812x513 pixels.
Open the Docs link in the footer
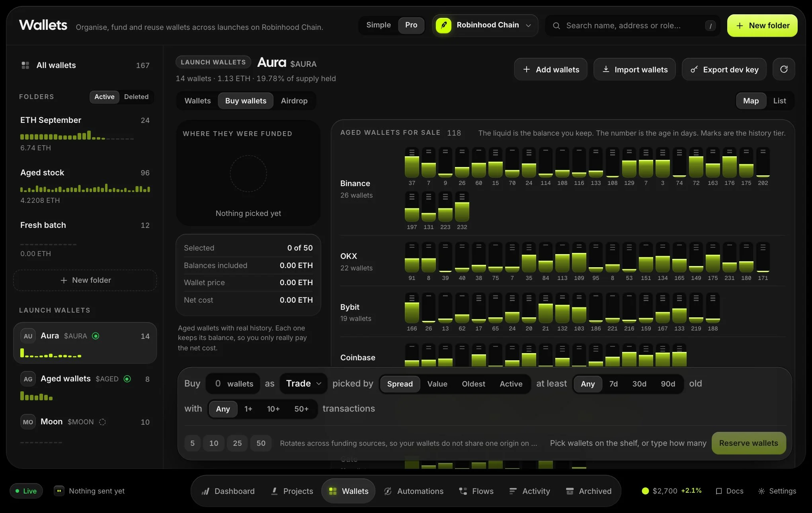click(x=730, y=491)
